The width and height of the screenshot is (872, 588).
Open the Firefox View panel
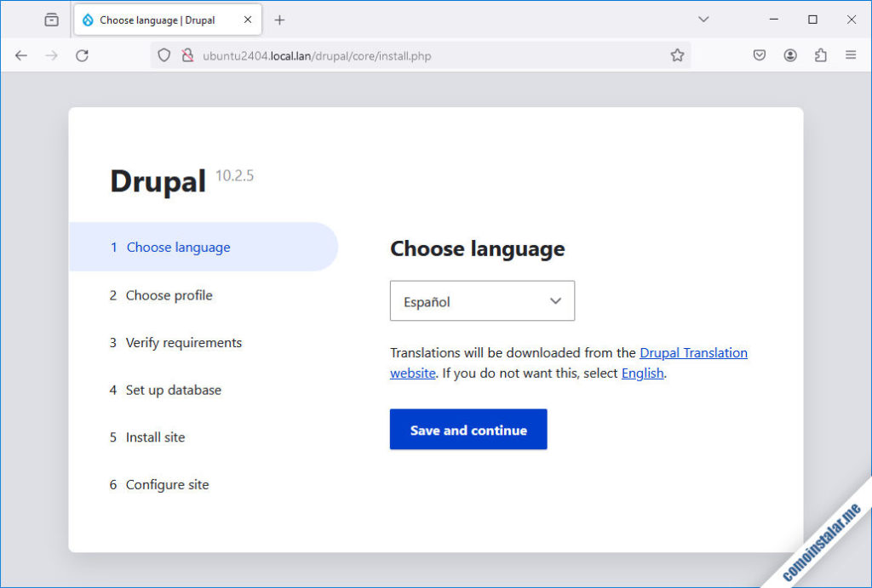pyautogui.click(x=51, y=19)
